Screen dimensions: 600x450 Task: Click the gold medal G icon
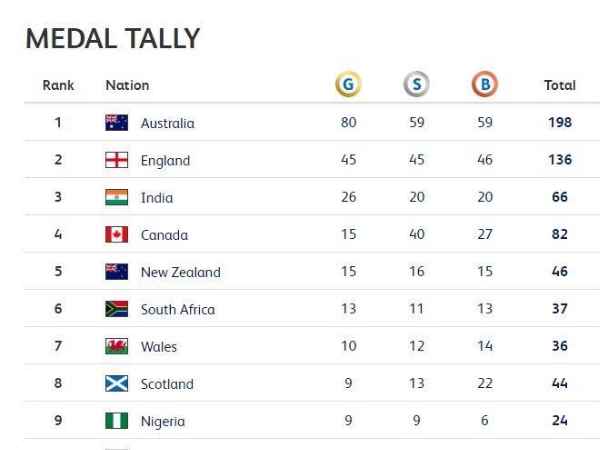(x=348, y=84)
